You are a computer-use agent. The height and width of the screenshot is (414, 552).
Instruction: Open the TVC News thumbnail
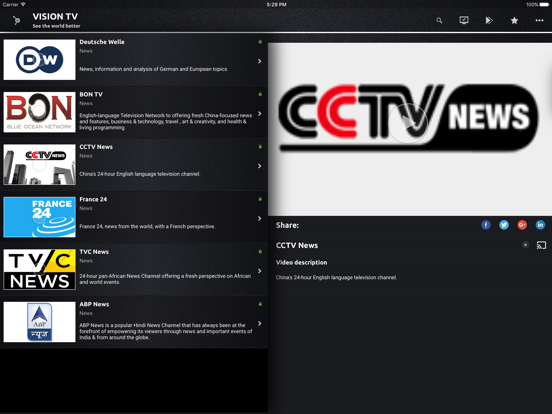click(39, 269)
